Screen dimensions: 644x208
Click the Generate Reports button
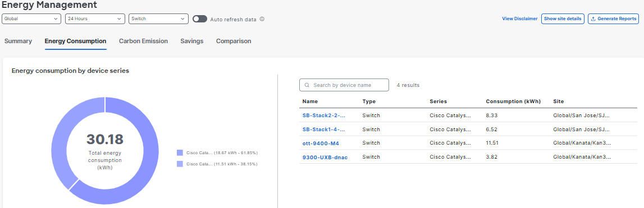[613, 19]
